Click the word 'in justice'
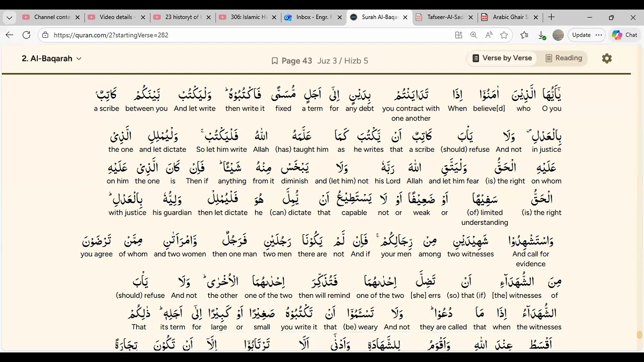This screenshot has width=644, height=362. (546, 150)
